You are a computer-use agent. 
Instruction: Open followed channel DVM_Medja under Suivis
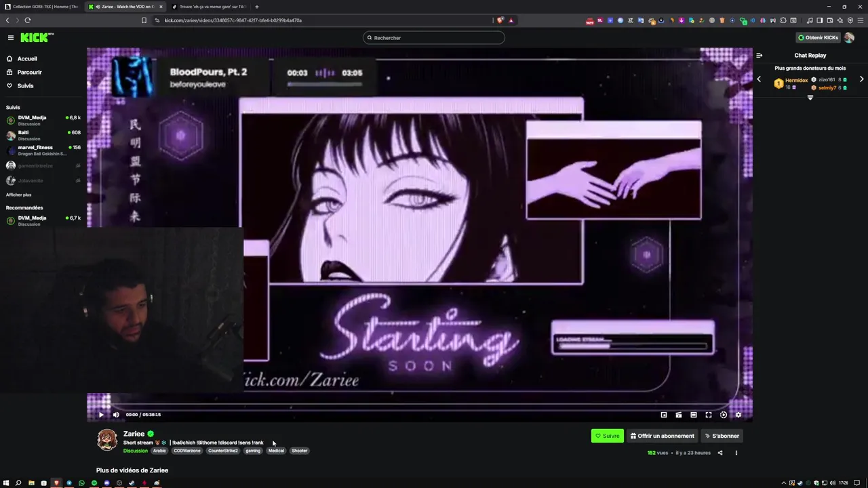coord(43,120)
